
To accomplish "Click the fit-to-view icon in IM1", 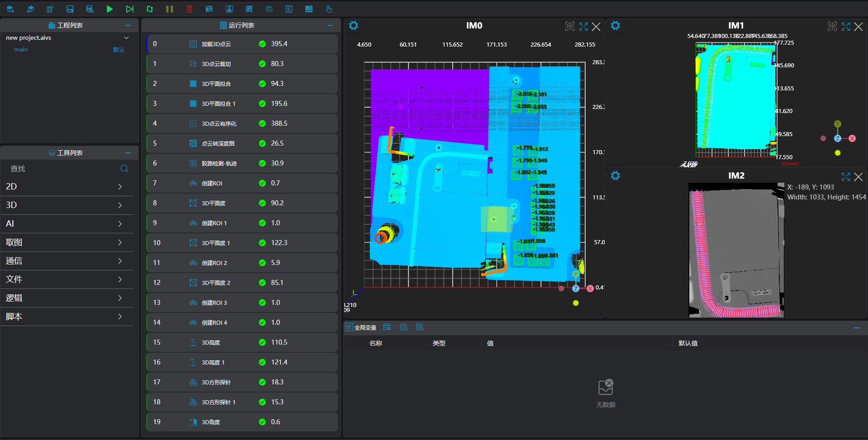I will pos(832,27).
